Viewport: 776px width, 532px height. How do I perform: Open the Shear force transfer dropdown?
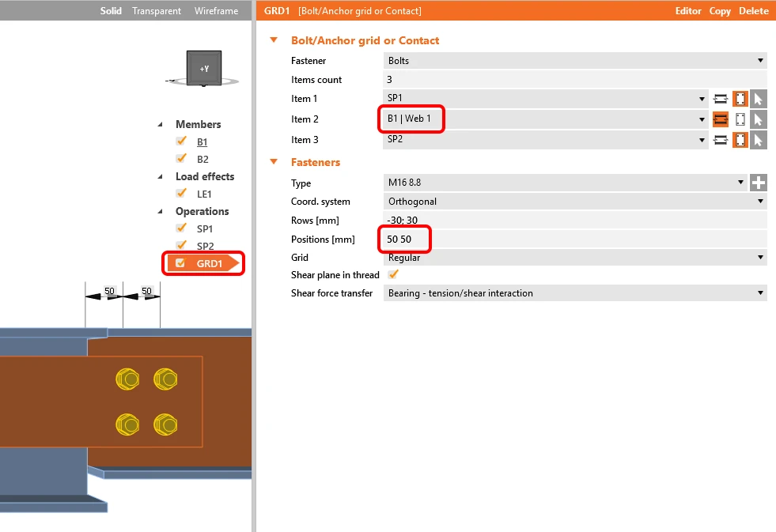[x=575, y=293]
